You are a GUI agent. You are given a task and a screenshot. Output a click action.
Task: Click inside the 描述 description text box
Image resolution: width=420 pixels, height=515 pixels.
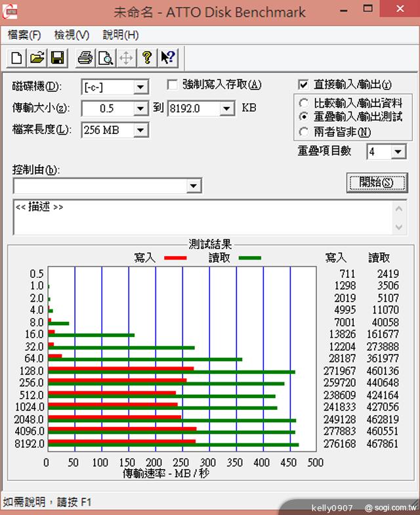click(202, 217)
